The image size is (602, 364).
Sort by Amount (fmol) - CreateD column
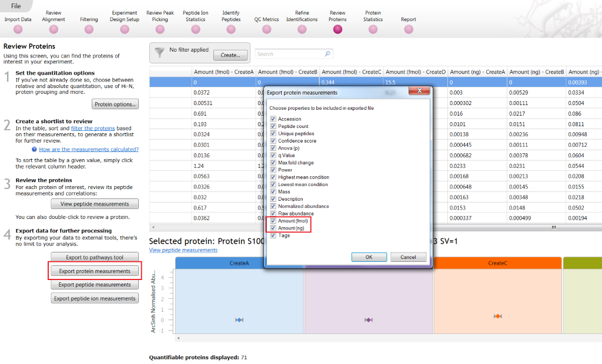pos(416,72)
